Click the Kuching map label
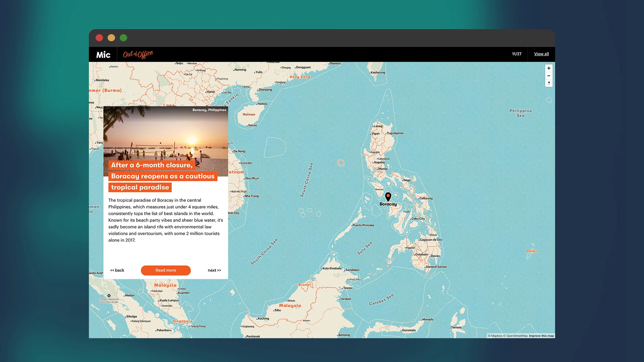Viewport: 644px width, 362px height. (263, 319)
